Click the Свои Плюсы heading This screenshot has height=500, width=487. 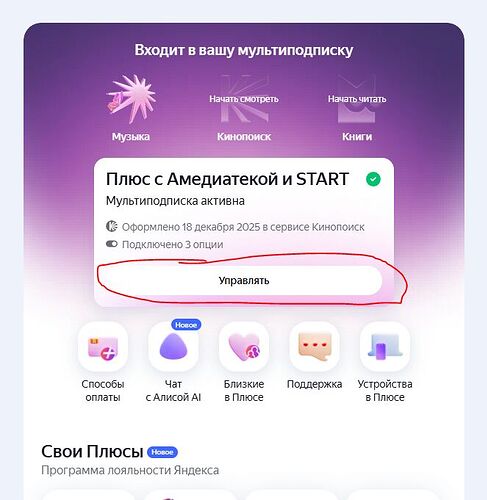[x=92, y=452]
